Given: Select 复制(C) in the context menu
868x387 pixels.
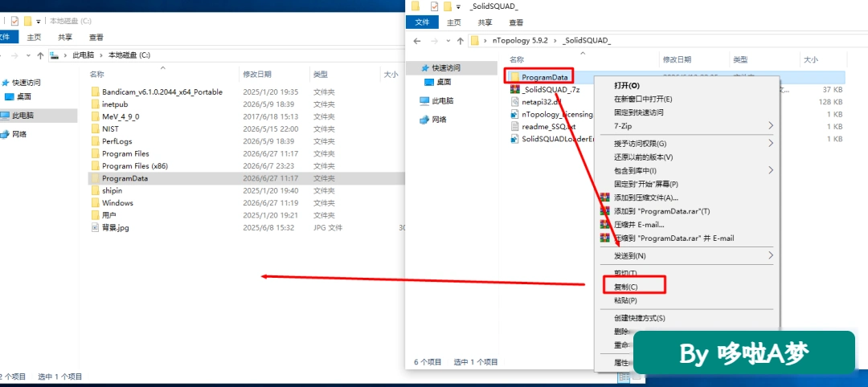Looking at the screenshot, I should [x=625, y=287].
